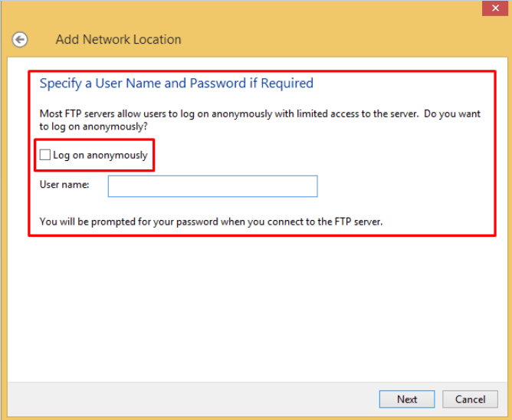
Task: Click the 'to log on anonymously?' text line
Action: 94,126
